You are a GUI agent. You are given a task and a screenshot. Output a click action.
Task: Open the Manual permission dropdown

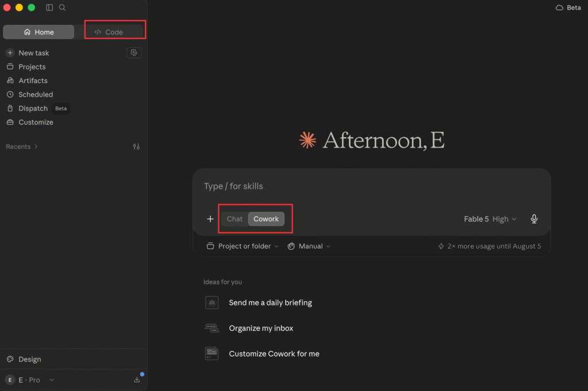click(309, 246)
